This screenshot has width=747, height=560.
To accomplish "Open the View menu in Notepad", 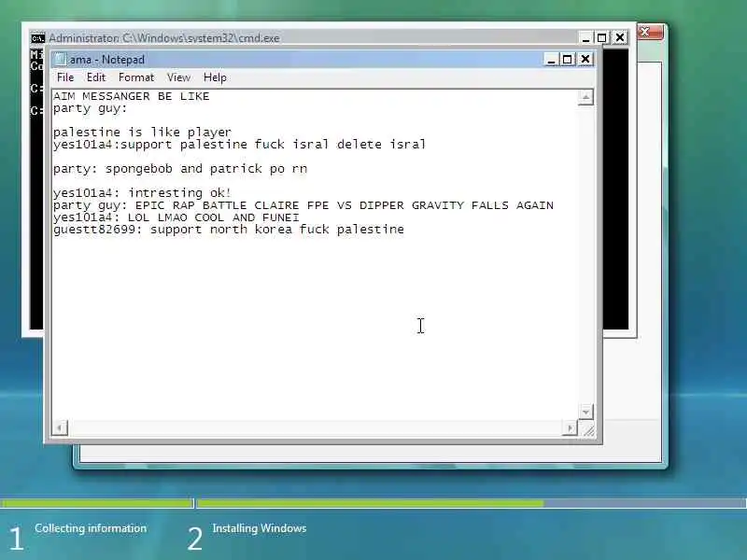I will coord(178,77).
